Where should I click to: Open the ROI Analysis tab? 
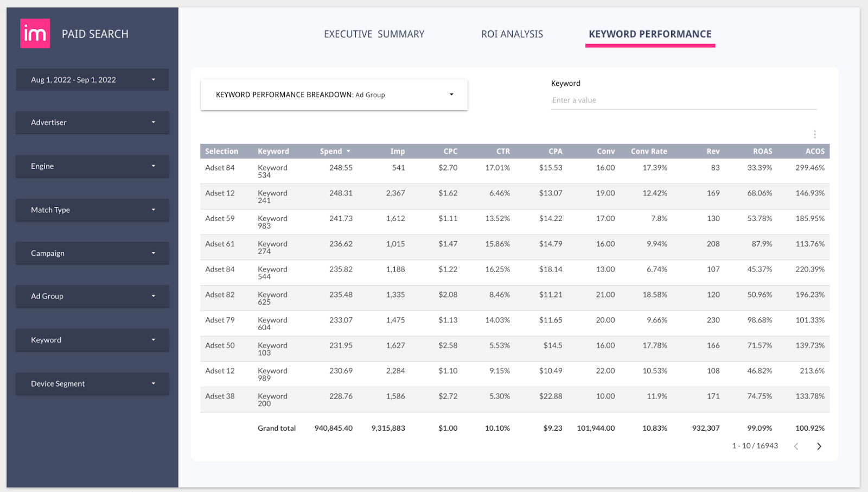(x=512, y=34)
